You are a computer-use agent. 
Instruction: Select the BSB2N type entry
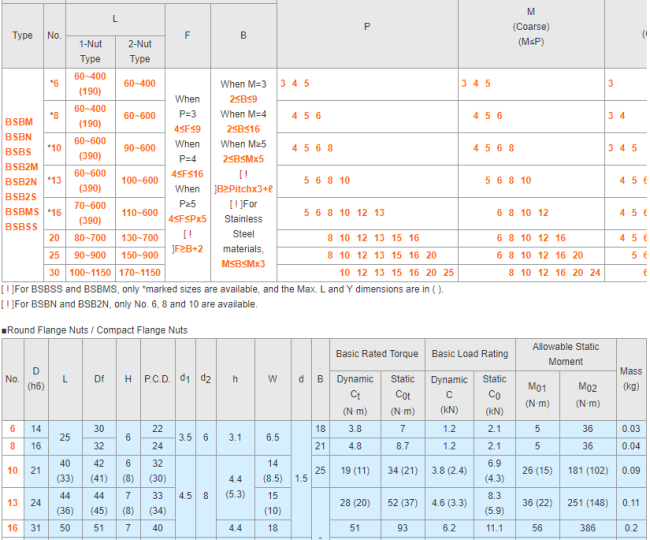(x=22, y=181)
